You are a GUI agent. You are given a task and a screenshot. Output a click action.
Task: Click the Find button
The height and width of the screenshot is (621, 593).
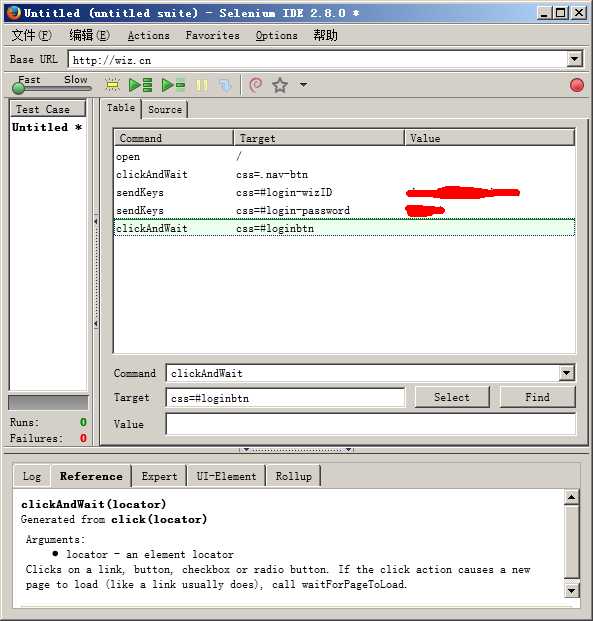[x=537, y=397]
